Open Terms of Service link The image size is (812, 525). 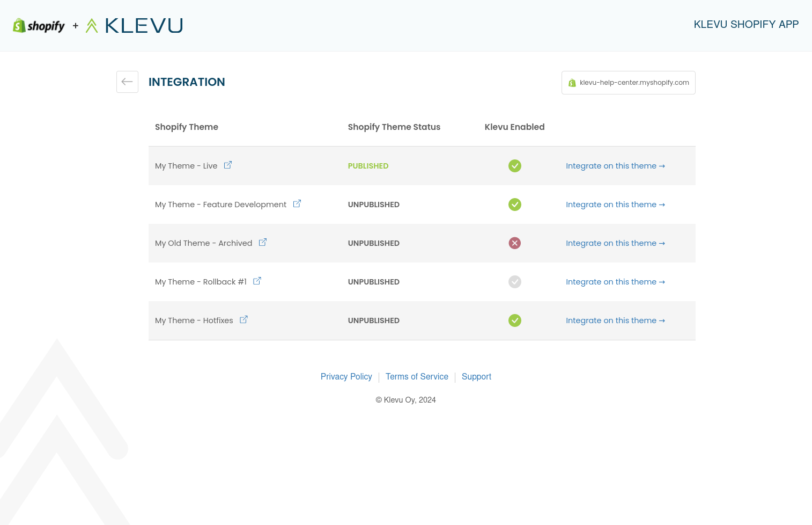click(x=417, y=377)
